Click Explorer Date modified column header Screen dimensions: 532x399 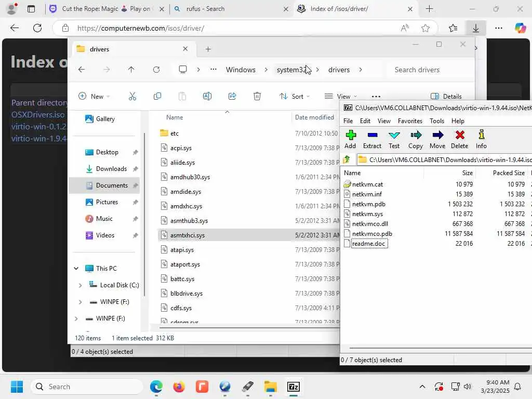pyautogui.click(x=314, y=117)
